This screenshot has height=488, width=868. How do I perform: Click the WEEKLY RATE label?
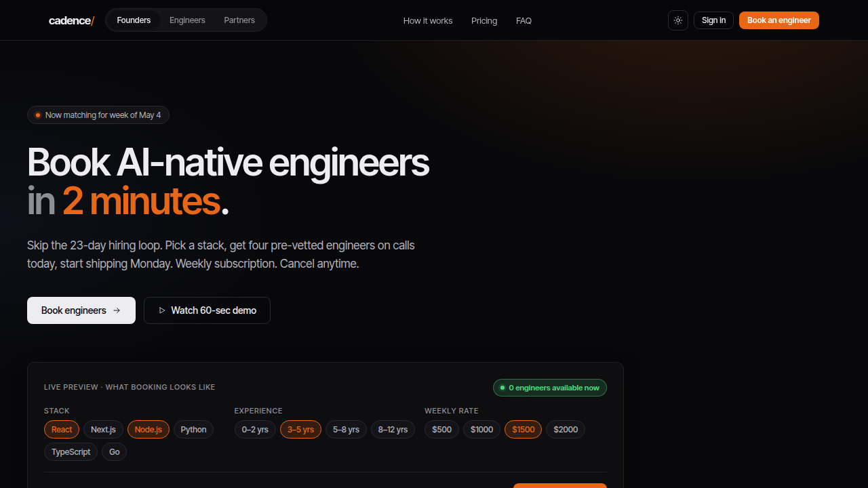click(452, 411)
